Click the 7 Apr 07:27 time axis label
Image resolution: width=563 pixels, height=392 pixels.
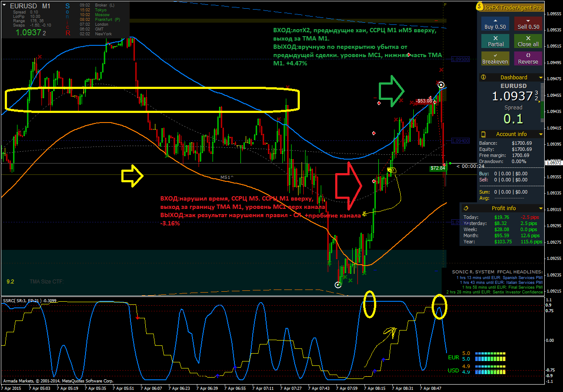coord(291,388)
